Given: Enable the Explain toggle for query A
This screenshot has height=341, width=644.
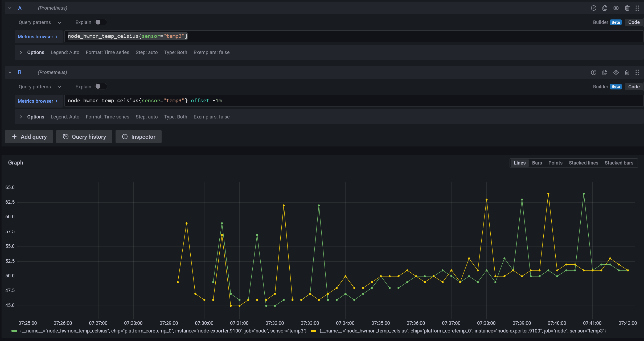Looking at the screenshot, I should 101,22.
